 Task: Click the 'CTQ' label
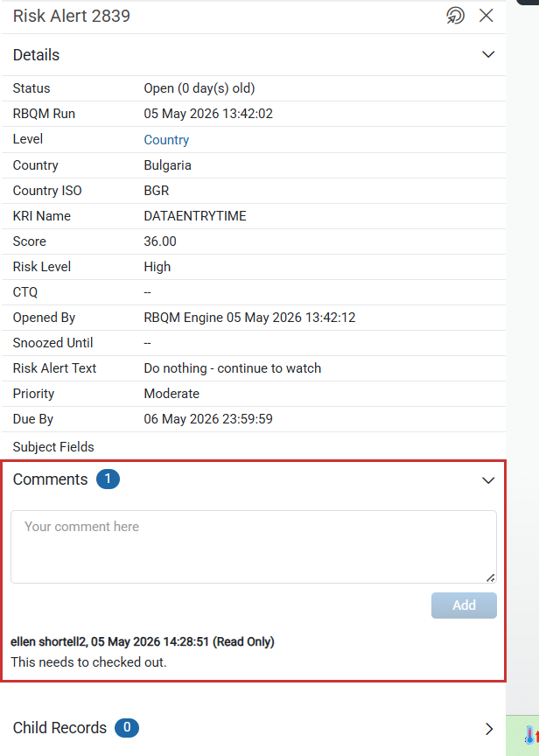[x=25, y=292]
